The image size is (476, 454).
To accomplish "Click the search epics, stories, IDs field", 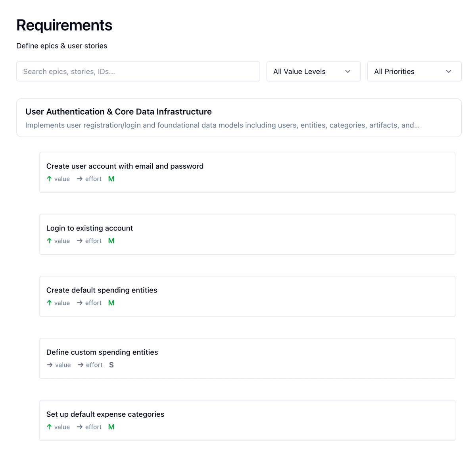I will pos(138,71).
